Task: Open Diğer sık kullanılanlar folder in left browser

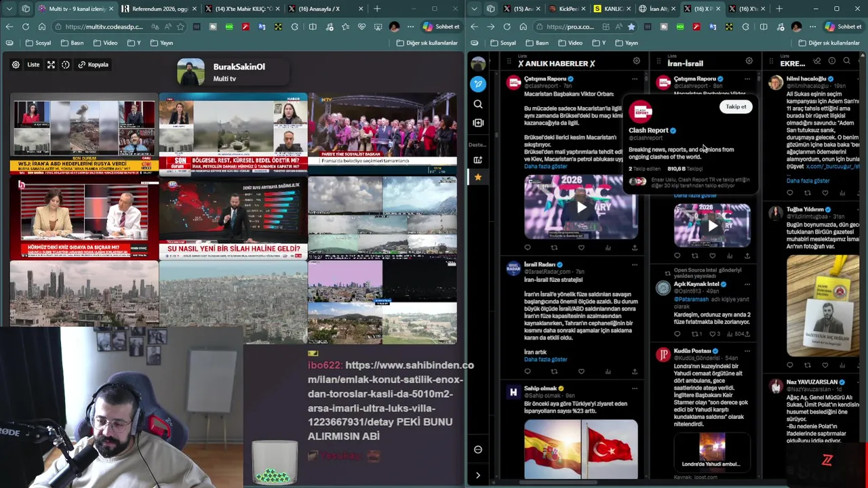Action: coord(427,43)
